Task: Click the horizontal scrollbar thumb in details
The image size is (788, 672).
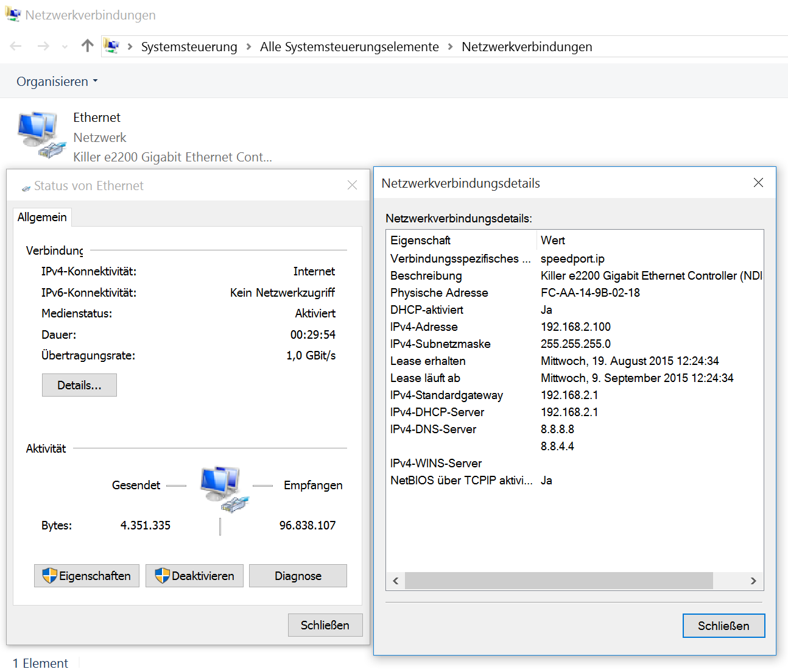Action: (x=558, y=581)
